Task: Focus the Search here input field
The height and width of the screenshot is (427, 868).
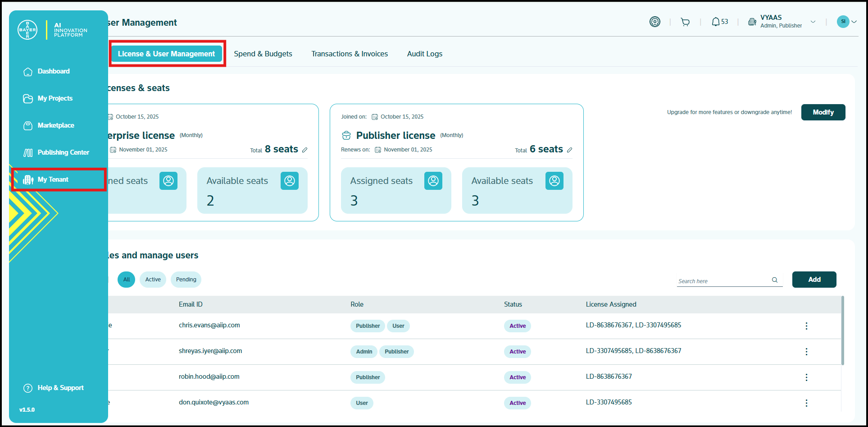Action: point(723,281)
